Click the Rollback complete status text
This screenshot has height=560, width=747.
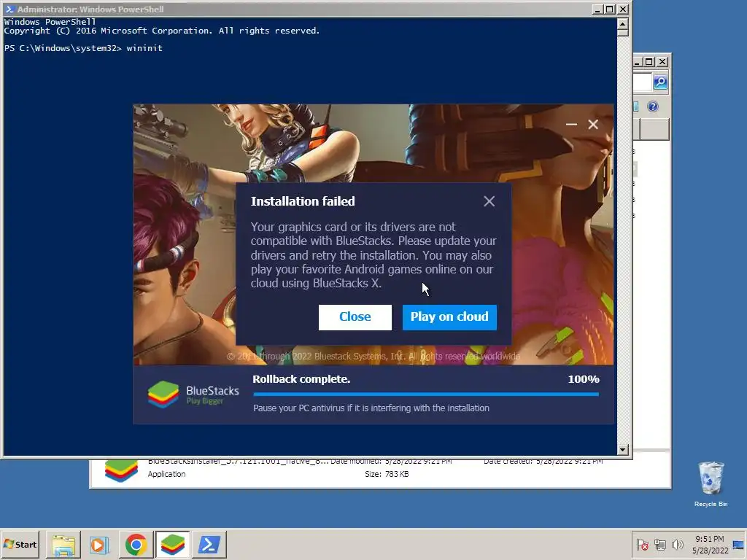point(301,379)
